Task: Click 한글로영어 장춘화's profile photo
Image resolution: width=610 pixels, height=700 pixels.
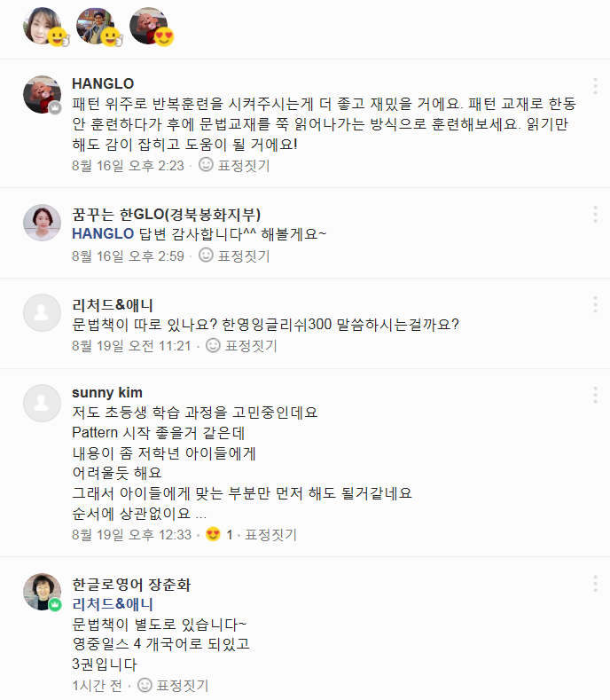Action: [x=42, y=593]
